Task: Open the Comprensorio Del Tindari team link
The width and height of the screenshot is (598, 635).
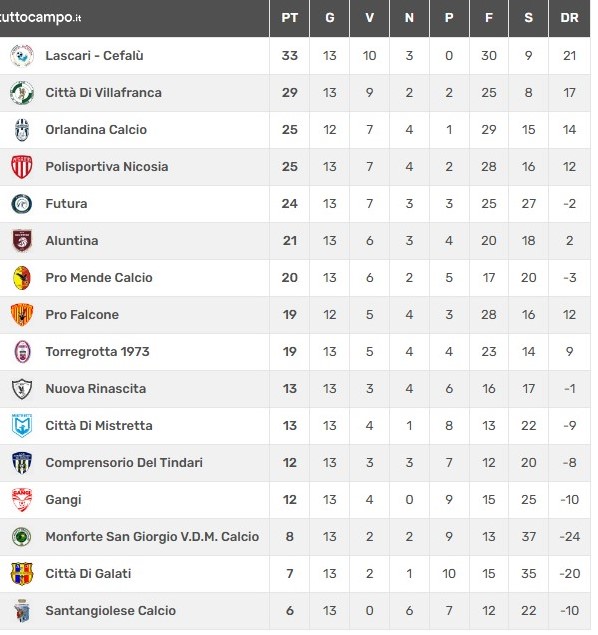Action: 124,463
